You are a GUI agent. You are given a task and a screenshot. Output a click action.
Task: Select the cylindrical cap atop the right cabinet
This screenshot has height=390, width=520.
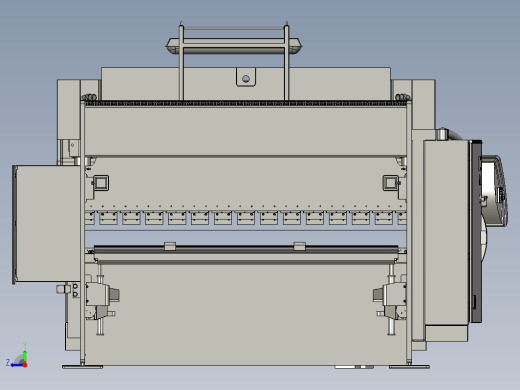(x=442, y=133)
